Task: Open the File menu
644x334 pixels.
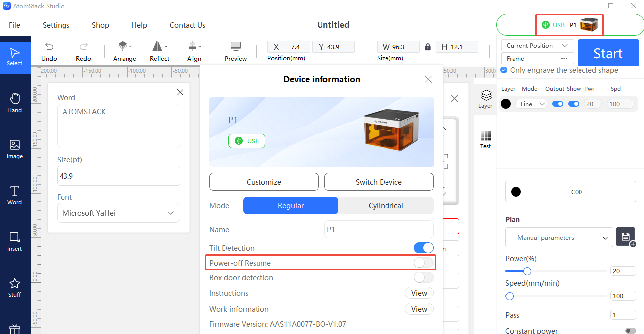Action: [15, 25]
